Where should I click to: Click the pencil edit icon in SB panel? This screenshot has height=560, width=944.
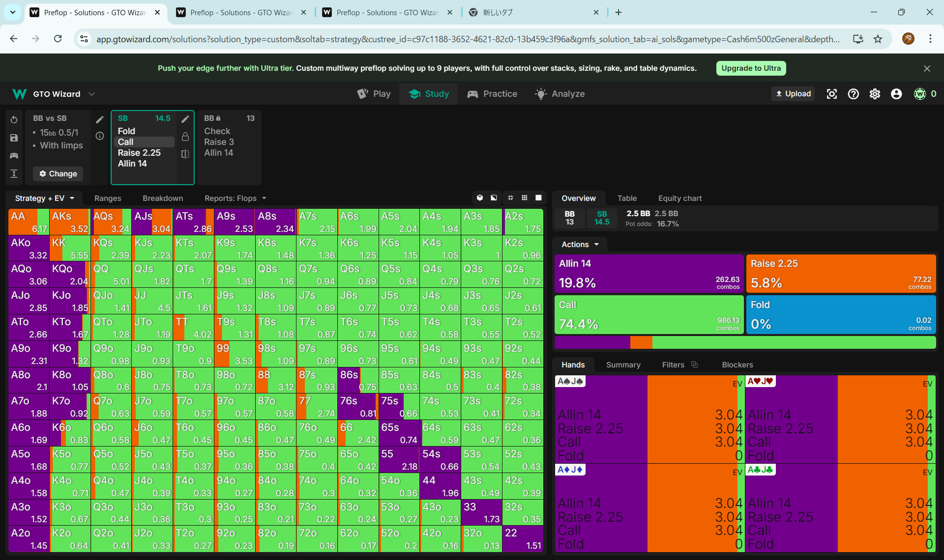pos(185,119)
